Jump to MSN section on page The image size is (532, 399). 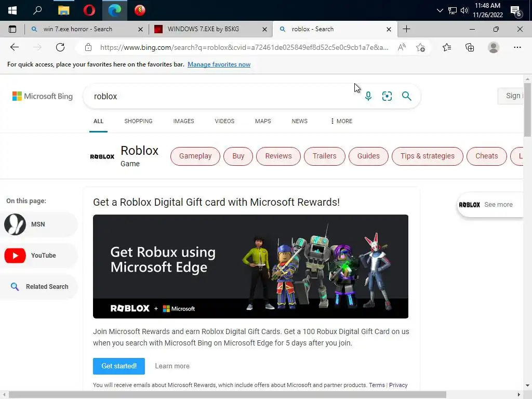click(x=39, y=224)
